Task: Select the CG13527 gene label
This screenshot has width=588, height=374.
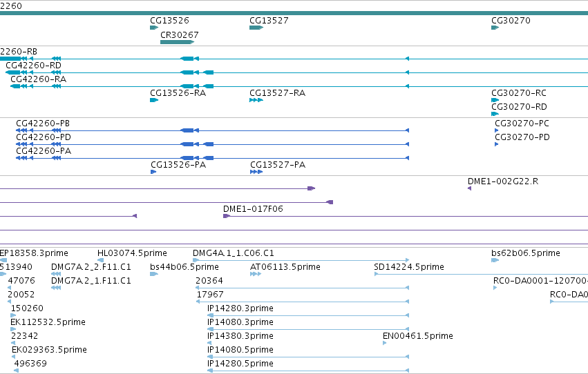Action: [x=269, y=21]
